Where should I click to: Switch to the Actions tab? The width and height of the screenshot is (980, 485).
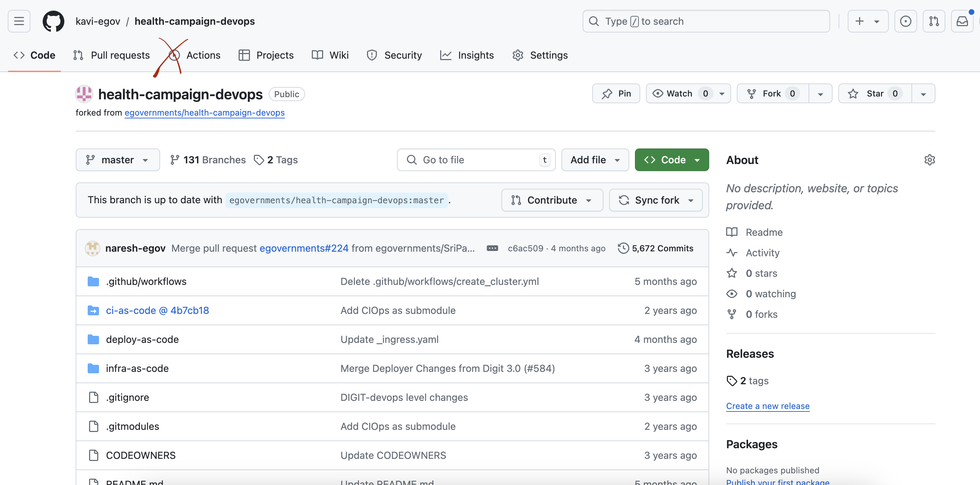point(203,55)
